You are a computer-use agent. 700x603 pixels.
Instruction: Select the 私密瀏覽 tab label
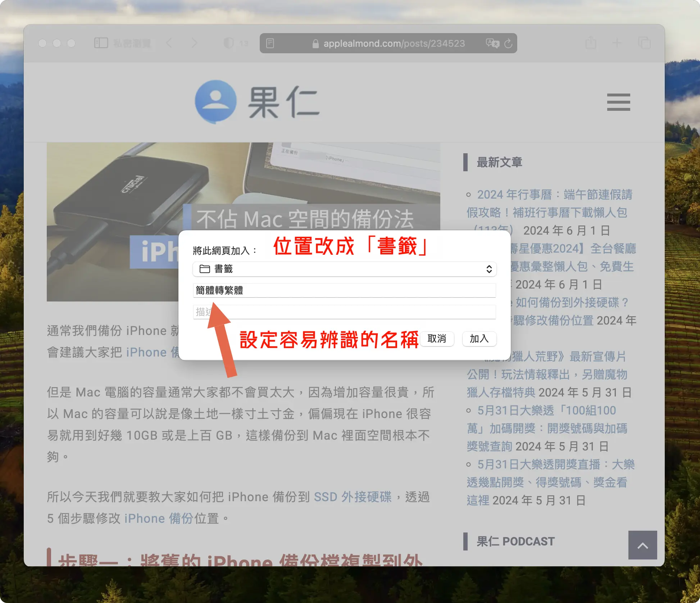pos(131,43)
